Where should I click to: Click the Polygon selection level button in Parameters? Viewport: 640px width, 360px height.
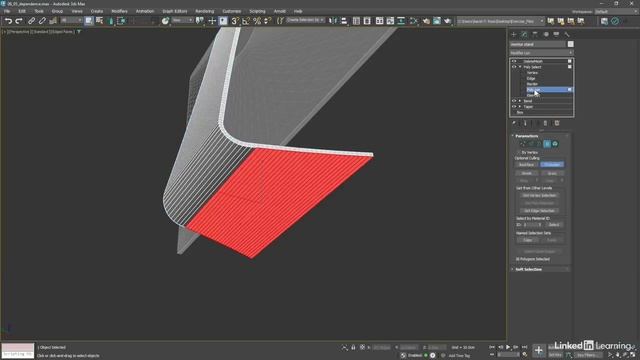pyautogui.click(x=547, y=144)
